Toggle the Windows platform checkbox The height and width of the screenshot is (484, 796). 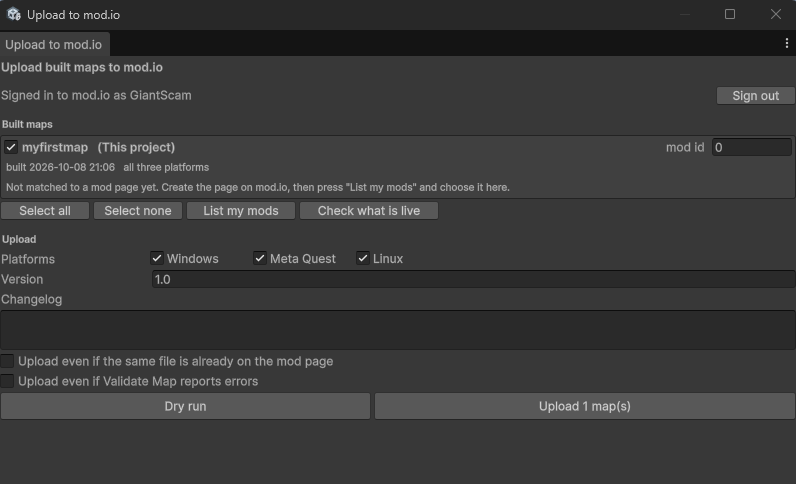(157, 258)
